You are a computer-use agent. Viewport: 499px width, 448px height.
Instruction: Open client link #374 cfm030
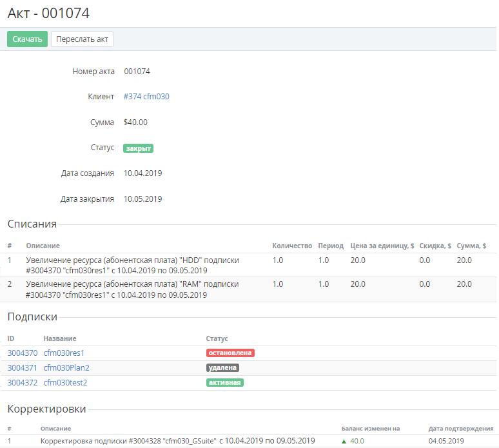pyautogui.click(x=146, y=97)
